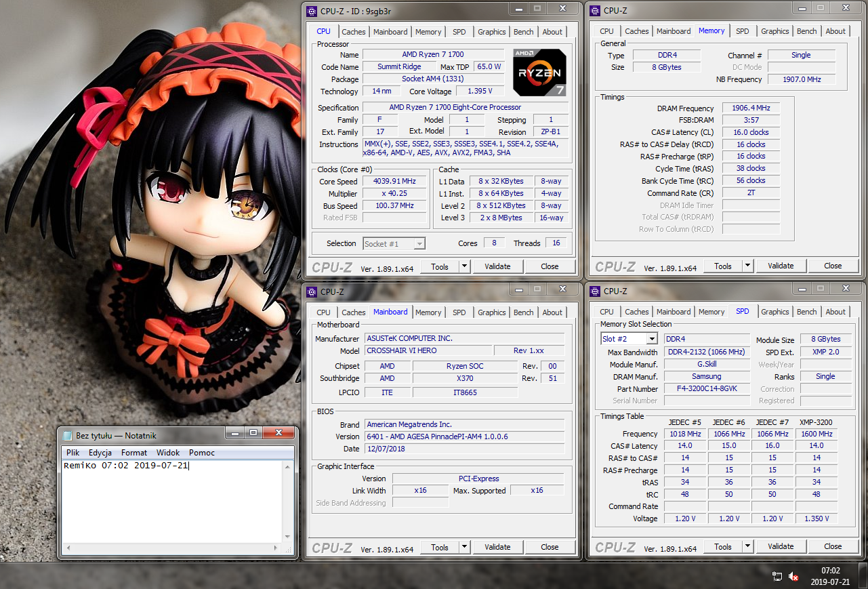Click motherboard model 'CROSSHAIR VI HERO'
868x589 pixels.
pyautogui.click(x=428, y=350)
